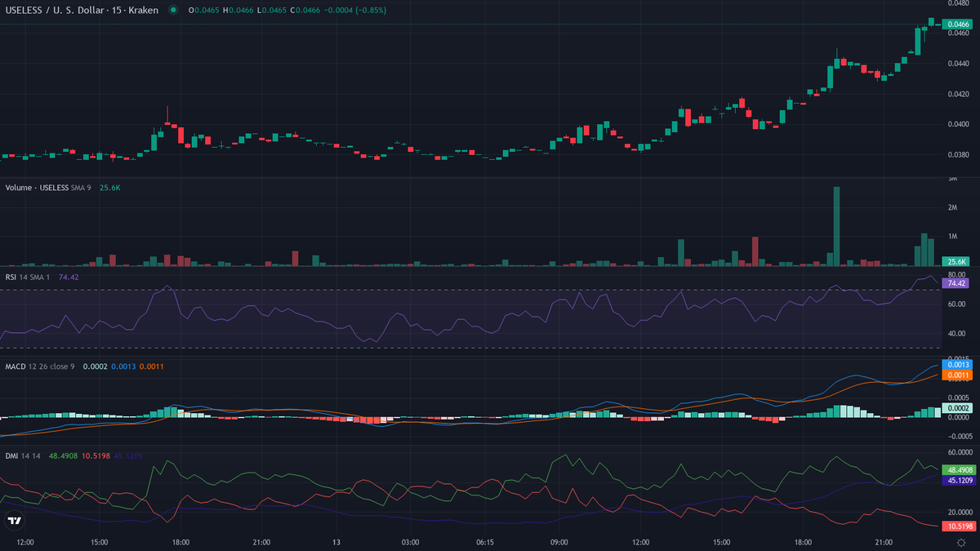Viewport: 980px width, 551px height.
Task: Click the ADX value tag 45.1209
Action: point(956,481)
